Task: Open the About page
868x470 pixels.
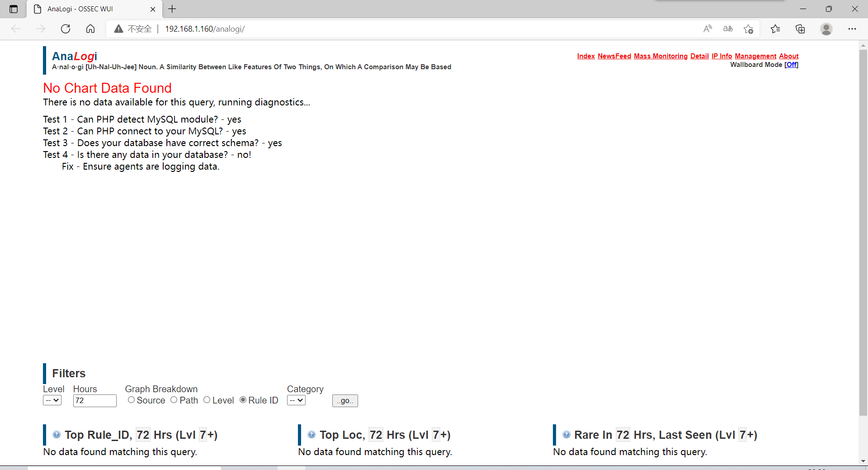Action: pos(789,56)
